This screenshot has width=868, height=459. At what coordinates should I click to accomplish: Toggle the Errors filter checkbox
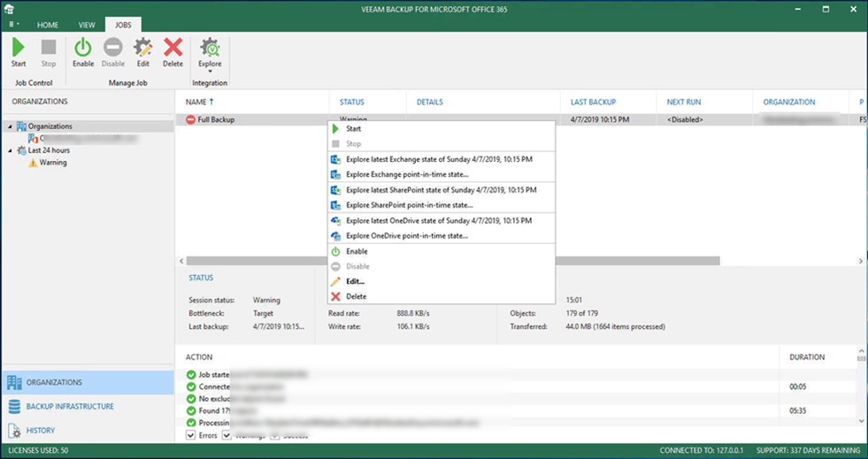(x=191, y=435)
